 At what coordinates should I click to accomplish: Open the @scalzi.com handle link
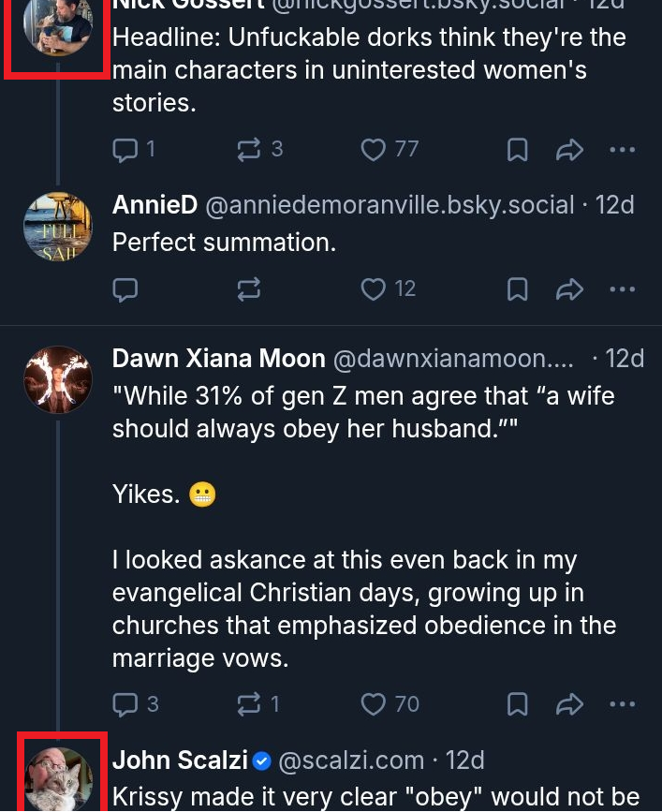click(351, 760)
